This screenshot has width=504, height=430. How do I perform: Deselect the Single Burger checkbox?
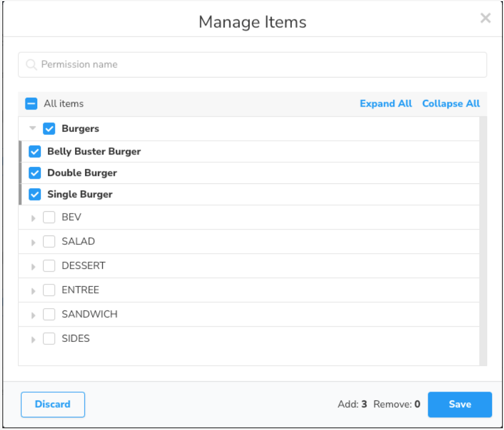(x=35, y=194)
